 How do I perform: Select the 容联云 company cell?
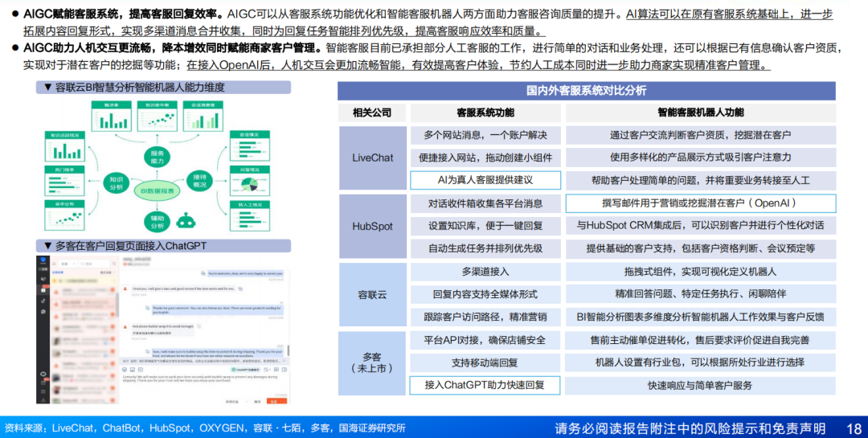pos(373,295)
